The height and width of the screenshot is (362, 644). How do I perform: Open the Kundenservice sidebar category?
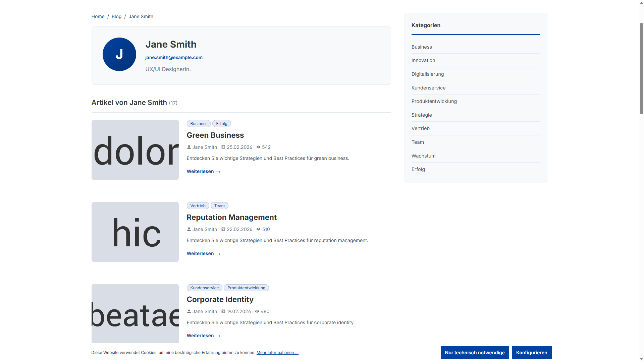[429, 88]
